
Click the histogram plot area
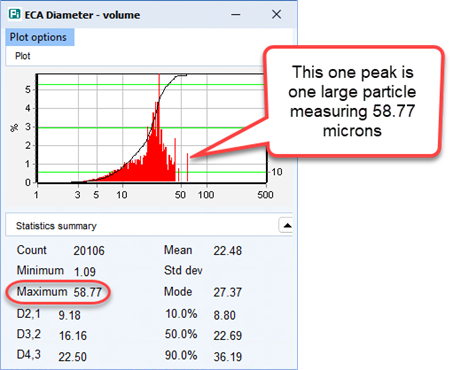(x=152, y=128)
